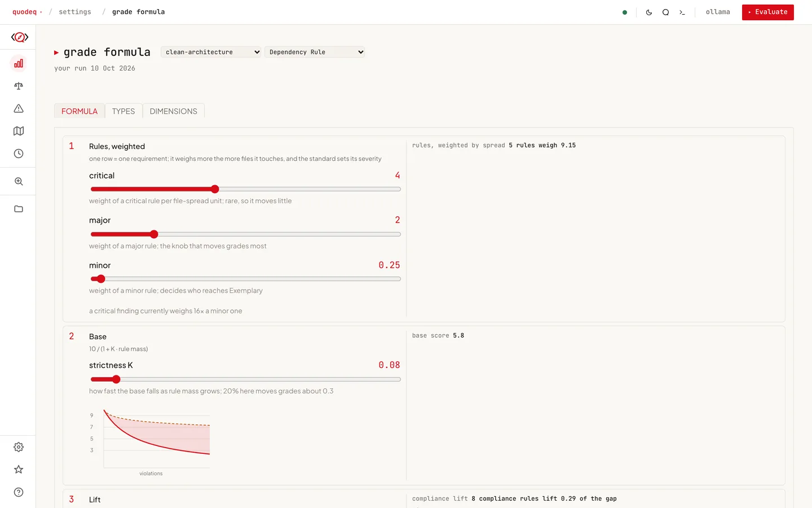Viewport: 812px width, 508px height.
Task: Open the balance scale sidebar icon
Action: click(x=19, y=86)
